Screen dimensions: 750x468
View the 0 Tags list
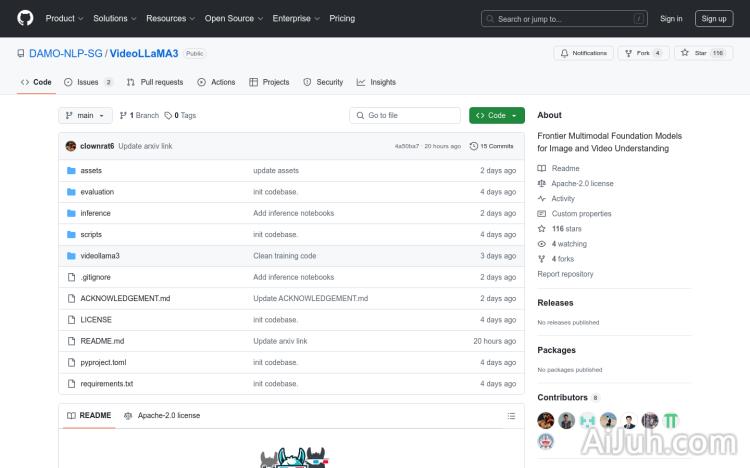(x=181, y=116)
